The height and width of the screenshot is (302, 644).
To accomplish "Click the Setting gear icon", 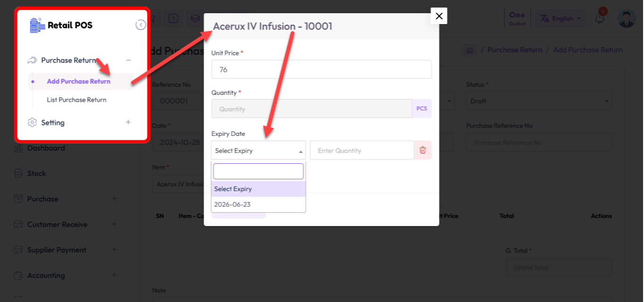I will (x=32, y=123).
